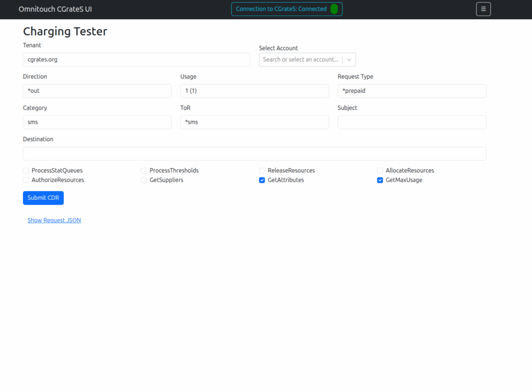Tick the AuthorizeResources checkbox
The height and width of the screenshot is (392, 532).
click(x=26, y=180)
